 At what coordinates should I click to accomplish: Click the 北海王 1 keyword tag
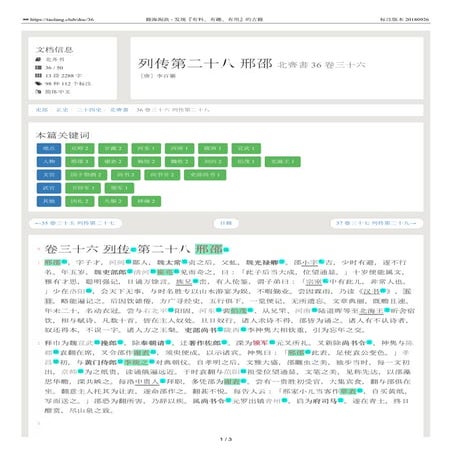tap(283, 162)
